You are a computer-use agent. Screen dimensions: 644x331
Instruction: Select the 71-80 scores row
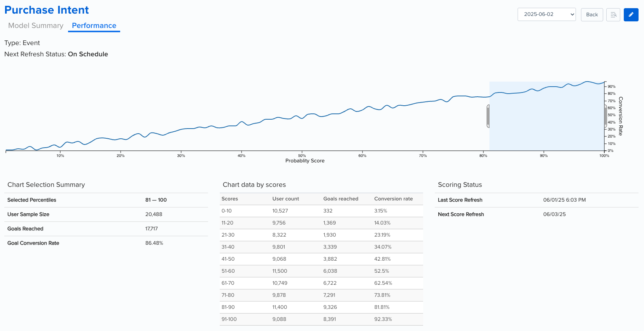click(x=321, y=295)
